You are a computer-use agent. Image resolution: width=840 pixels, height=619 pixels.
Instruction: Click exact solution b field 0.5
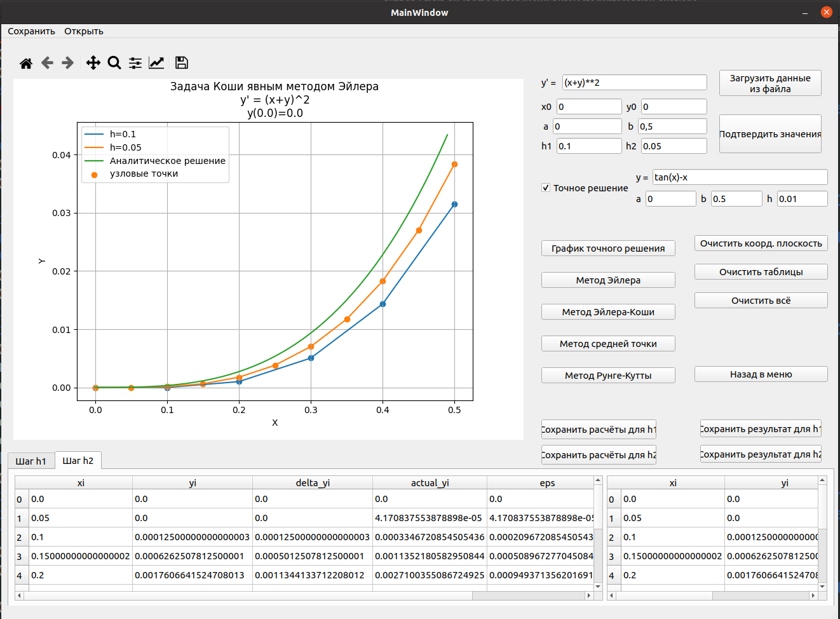736,199
